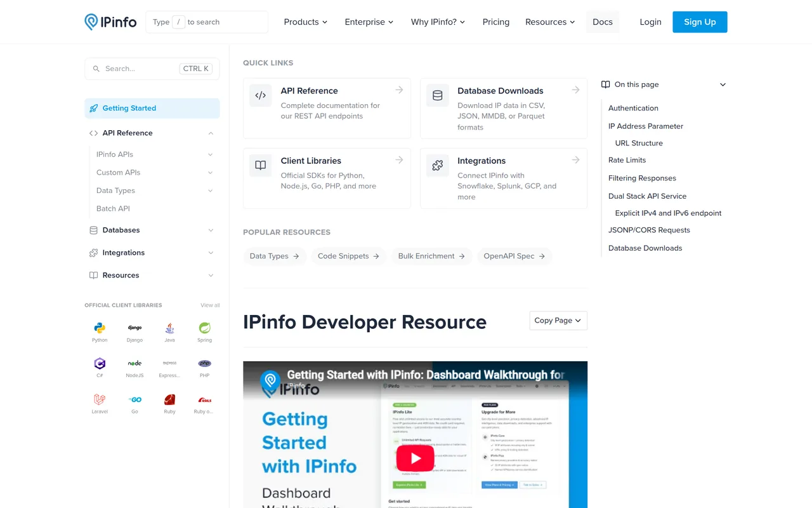
Task: Open the Express client library icon
Action: coord(169,364)
